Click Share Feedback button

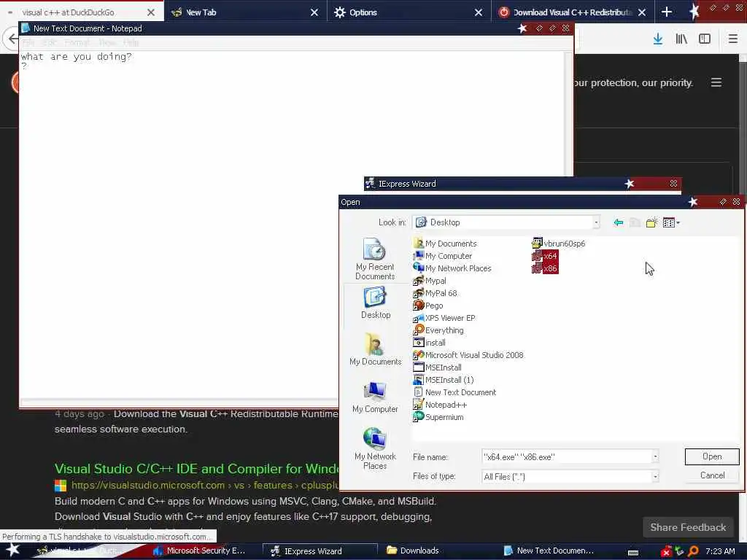point(688,527)
